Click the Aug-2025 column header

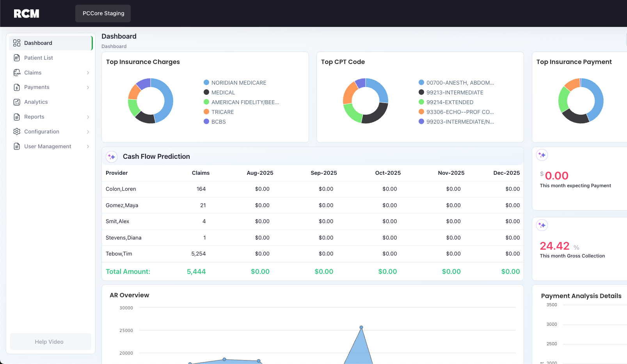pyautogui.click(x=260, y=173)
